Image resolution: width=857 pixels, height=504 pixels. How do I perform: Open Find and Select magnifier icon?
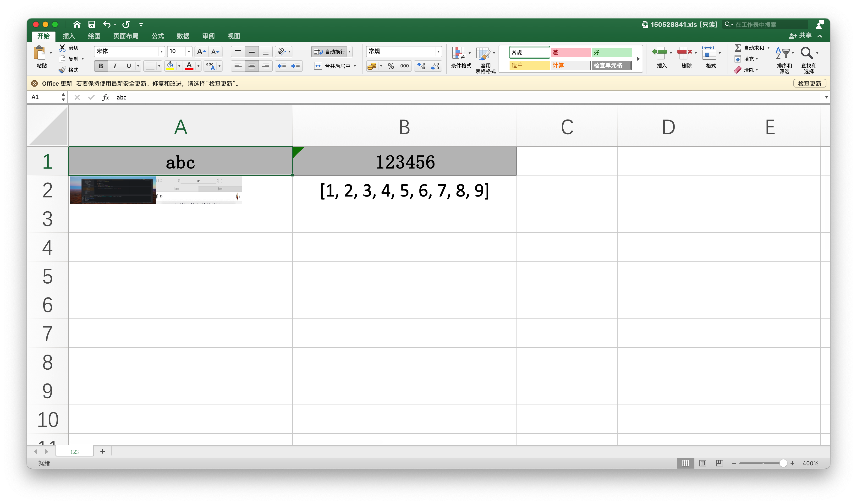807,53
